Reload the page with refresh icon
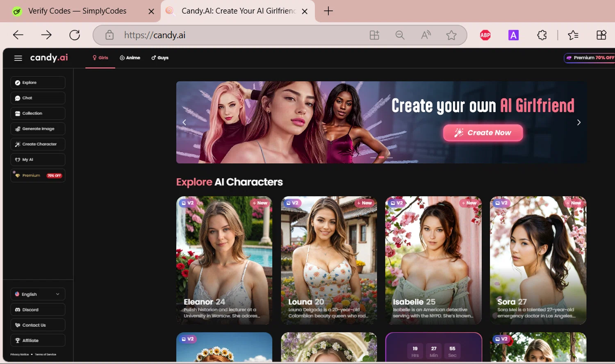The width and height of the screenshot is (615, 364). point(75,35)
